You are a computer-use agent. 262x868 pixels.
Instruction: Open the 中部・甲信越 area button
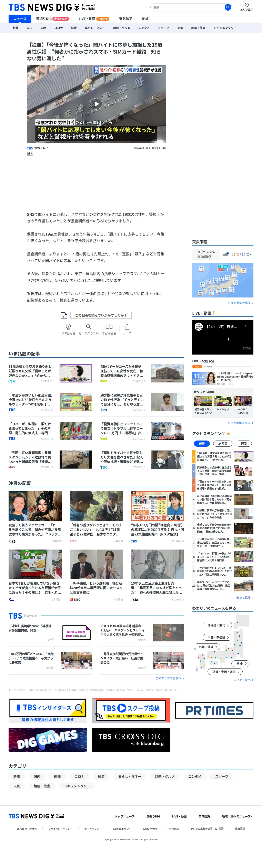click(218, 637)
